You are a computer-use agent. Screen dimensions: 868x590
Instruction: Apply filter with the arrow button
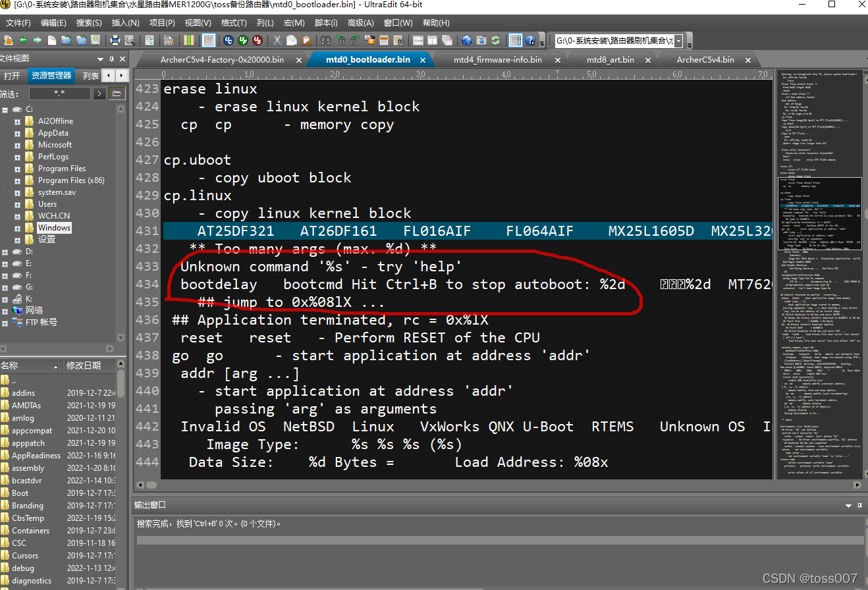pos(99,94)
